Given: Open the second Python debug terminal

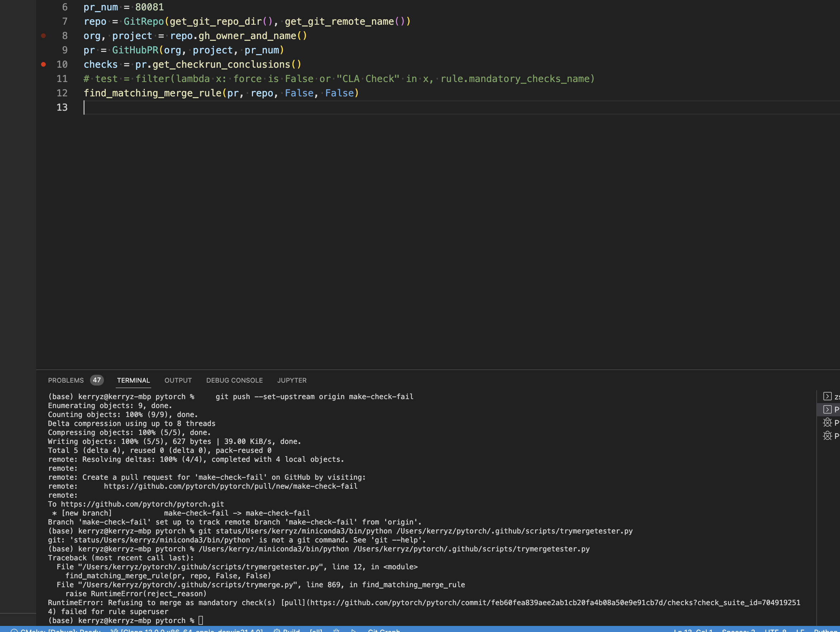Looking at the screenshot, I should tap(827, 436).
